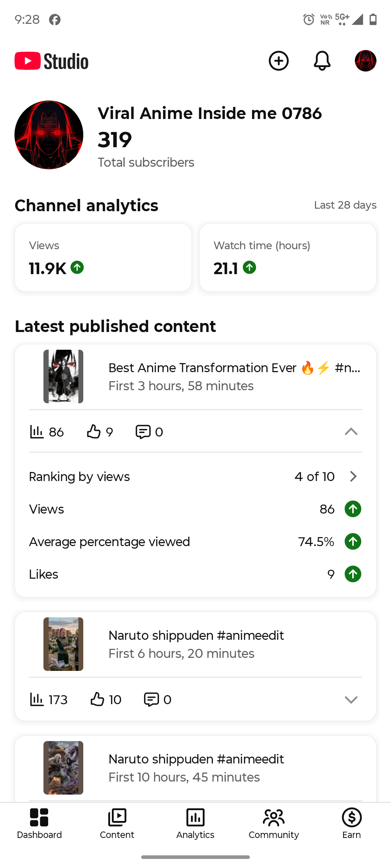Go to the Content tab
Image resolution: width=391 pixels, height=868 pixels.
117,824
